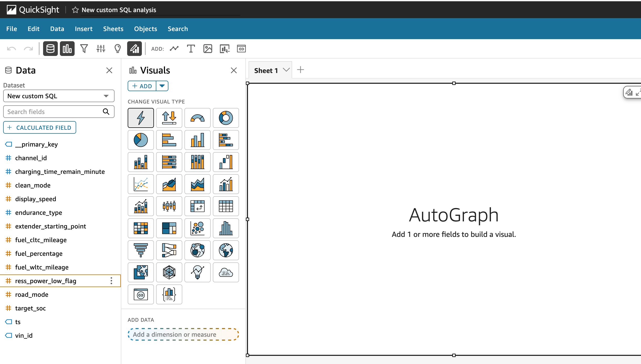The height and width of the screenshot is (364, 641).
Task: Toggle the Visuals pane toolbar button
Action: [x=67, y=49]
